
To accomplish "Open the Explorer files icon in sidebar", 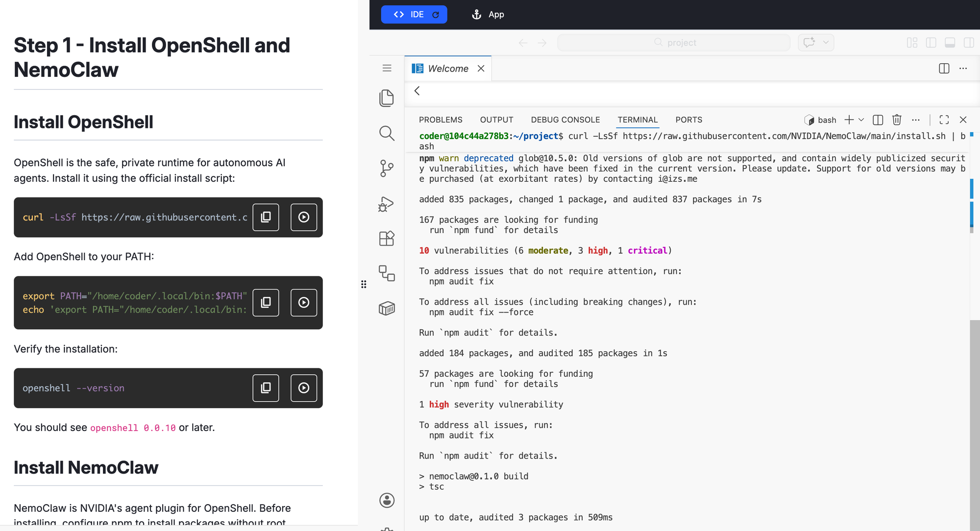I will (387, 98).
